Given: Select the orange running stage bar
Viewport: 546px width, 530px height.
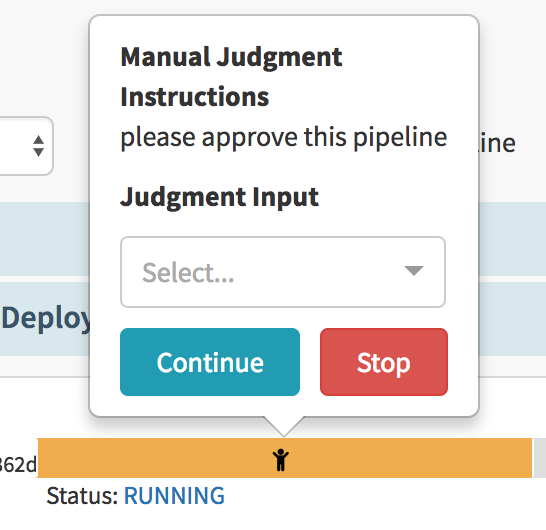Looking at the screenshot, I should pyautogui.click(x=284, y=458).
